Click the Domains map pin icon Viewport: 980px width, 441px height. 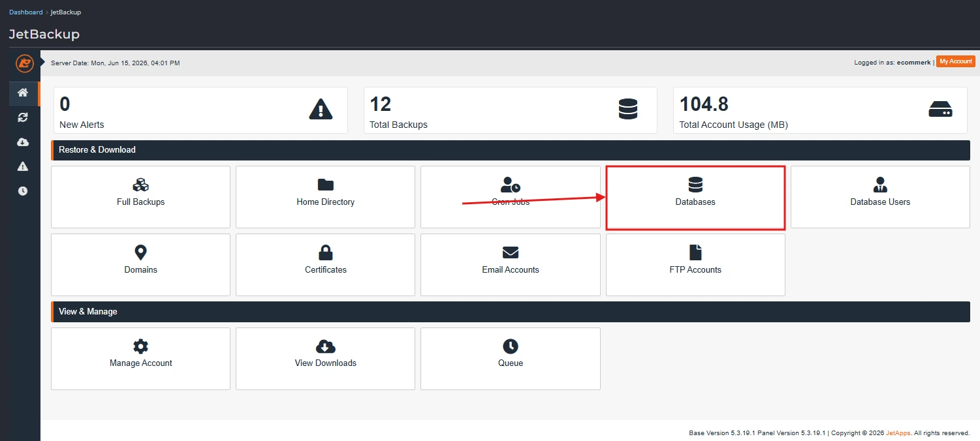[x=140, y=252]
